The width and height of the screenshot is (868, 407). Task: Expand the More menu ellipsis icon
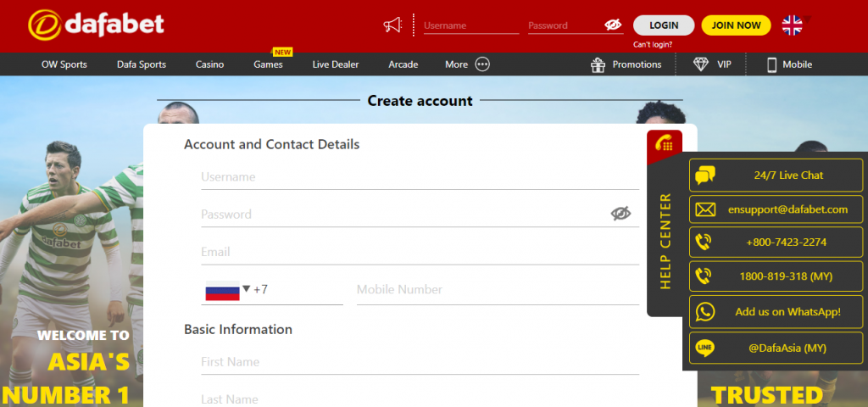tap(482, 64)
